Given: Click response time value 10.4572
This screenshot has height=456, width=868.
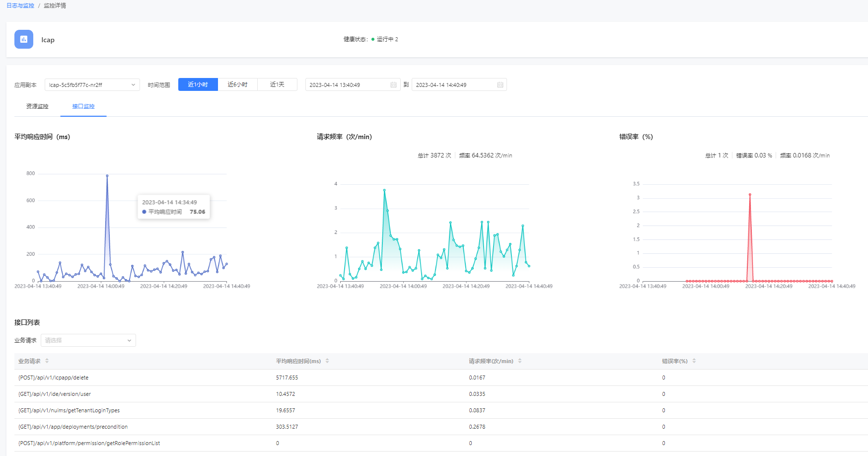Looking at the screenshot, I should point(286,394).
